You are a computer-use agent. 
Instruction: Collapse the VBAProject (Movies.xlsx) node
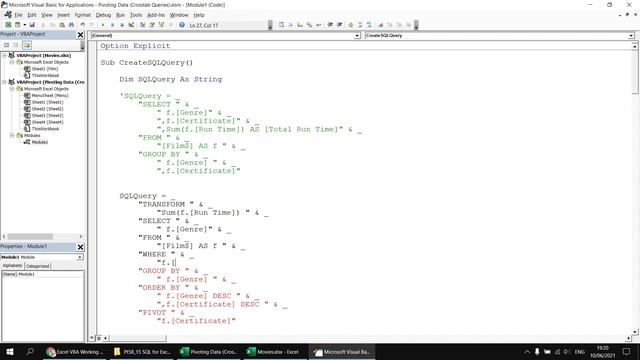tap(4, 55)
